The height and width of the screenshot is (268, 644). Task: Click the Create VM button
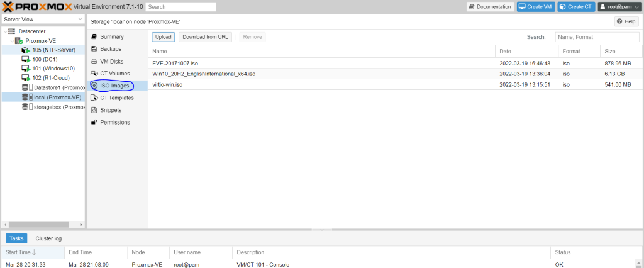(536, 6)
